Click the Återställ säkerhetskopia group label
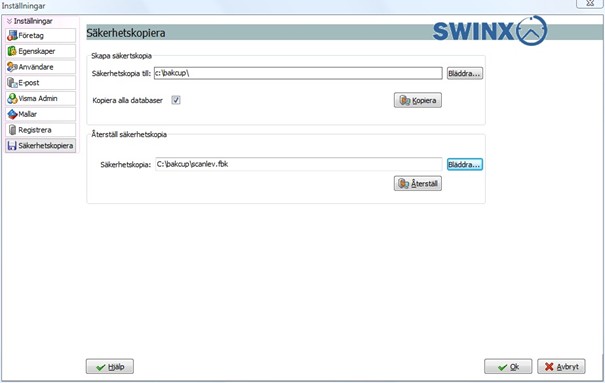This screenshot has width=605, height=383. click(x=129, y=135)
